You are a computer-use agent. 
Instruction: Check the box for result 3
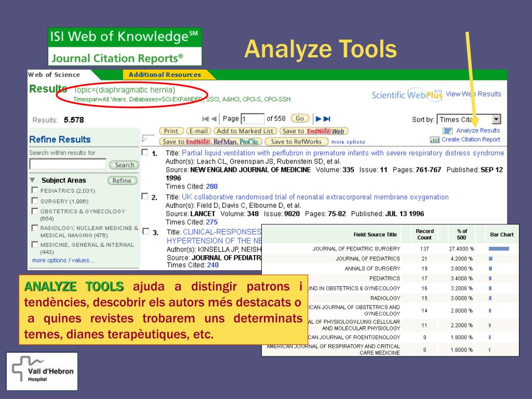pos(146,231)
